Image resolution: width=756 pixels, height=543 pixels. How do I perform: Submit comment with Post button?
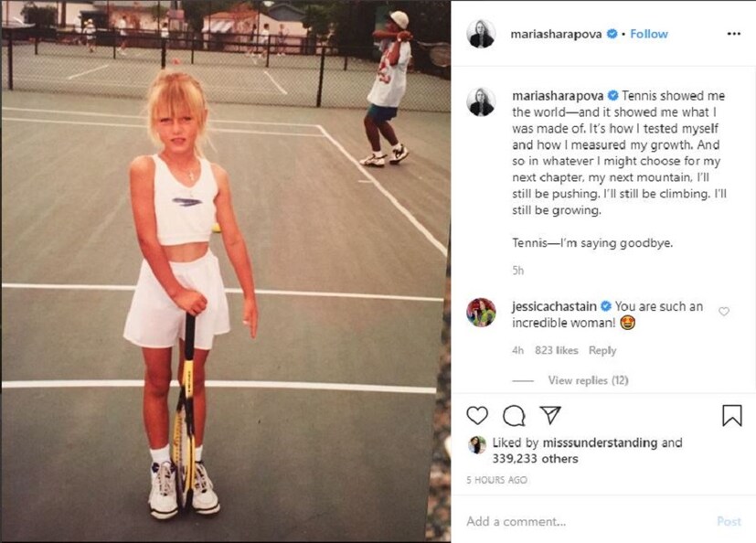pyautogui.click(x=729, y=521)
